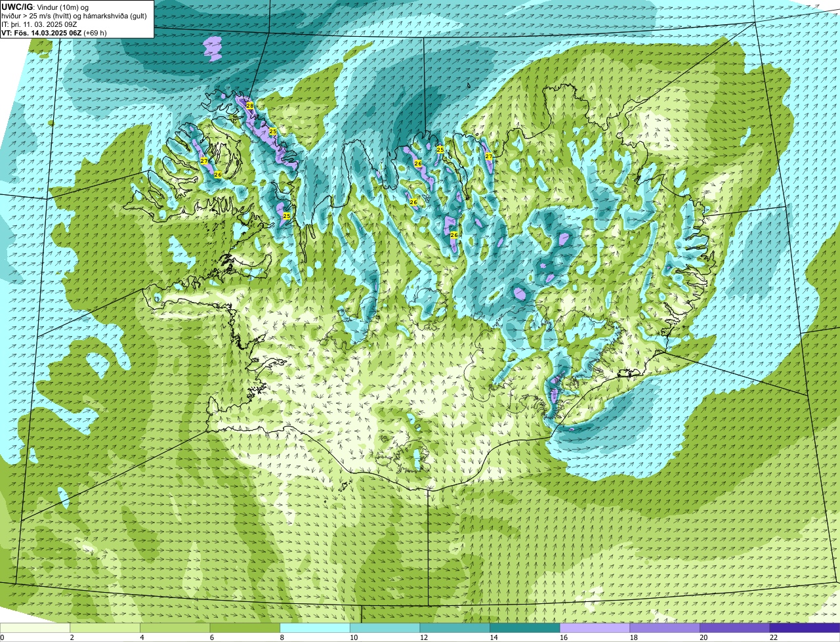Click the olive green 6–8 legend swatch
840x642 pixels.
point(245,628)
